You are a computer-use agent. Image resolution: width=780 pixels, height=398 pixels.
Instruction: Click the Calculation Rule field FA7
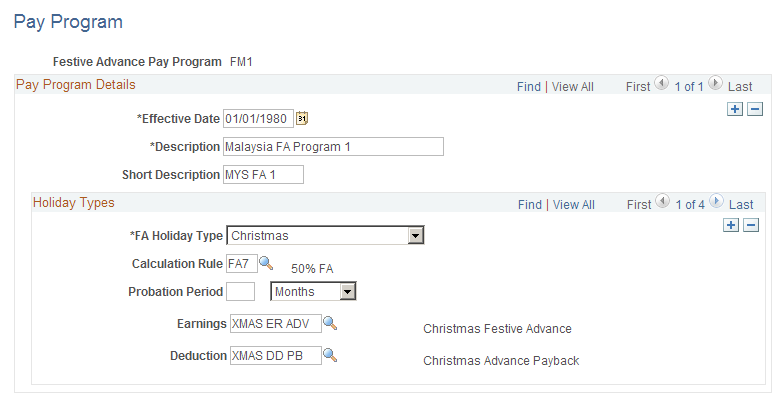tap(242, 264)
